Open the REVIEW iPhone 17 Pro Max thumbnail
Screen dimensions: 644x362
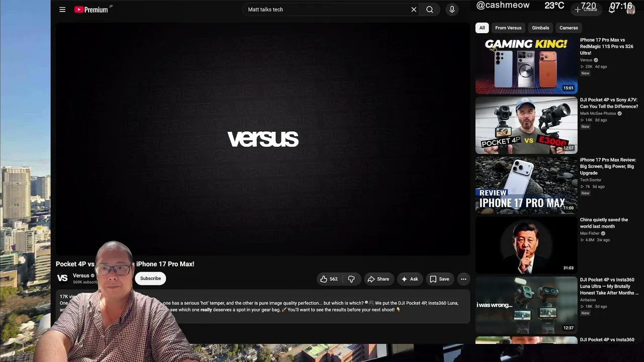coord(526,185)
